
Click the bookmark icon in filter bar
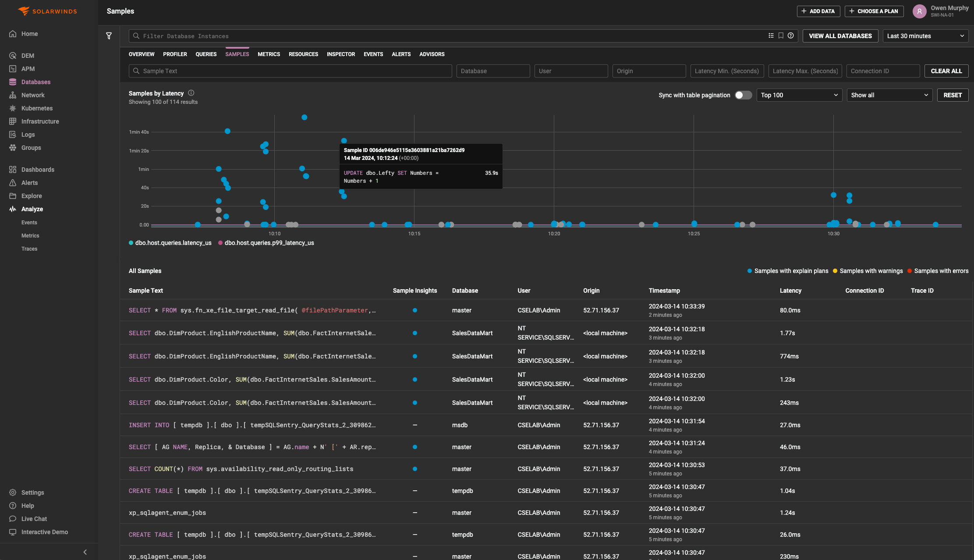tap(781, 36)
